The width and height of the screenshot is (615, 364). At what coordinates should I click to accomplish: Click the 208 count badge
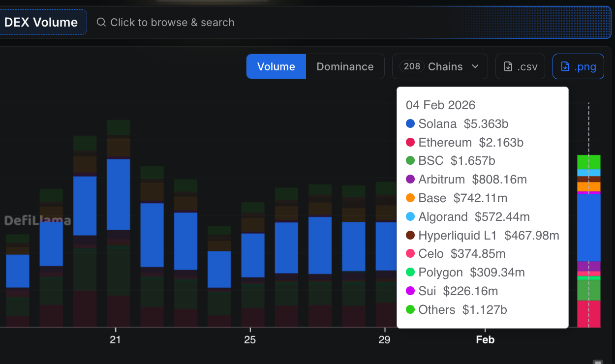click(x=412, y=66)
